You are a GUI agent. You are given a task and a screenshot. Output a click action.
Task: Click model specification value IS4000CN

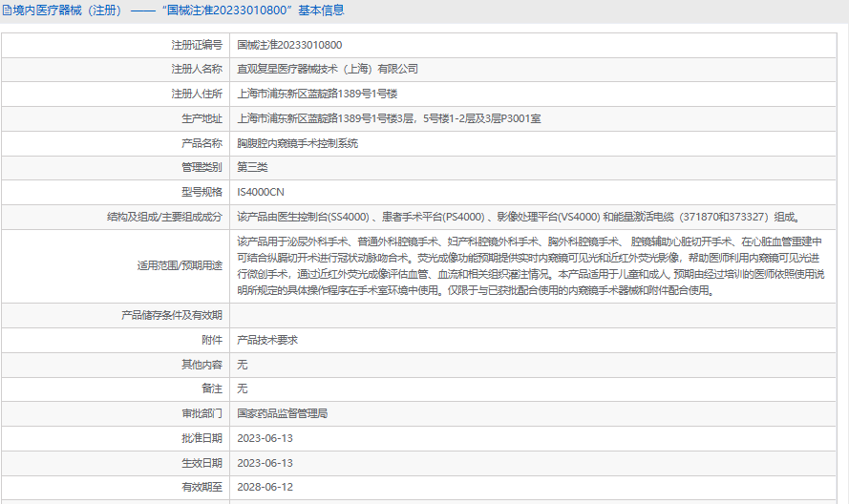(x=261, y=192)
